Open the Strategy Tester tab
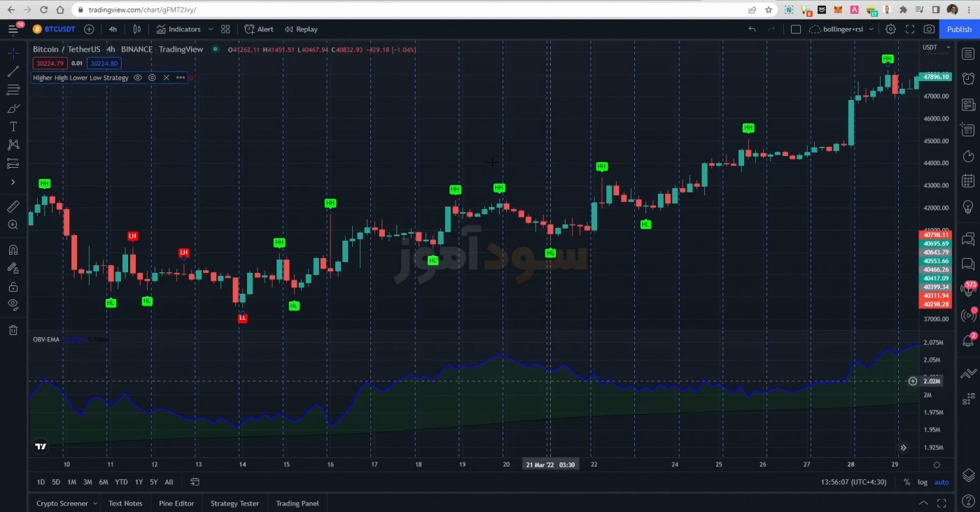 tap(234, 504)
